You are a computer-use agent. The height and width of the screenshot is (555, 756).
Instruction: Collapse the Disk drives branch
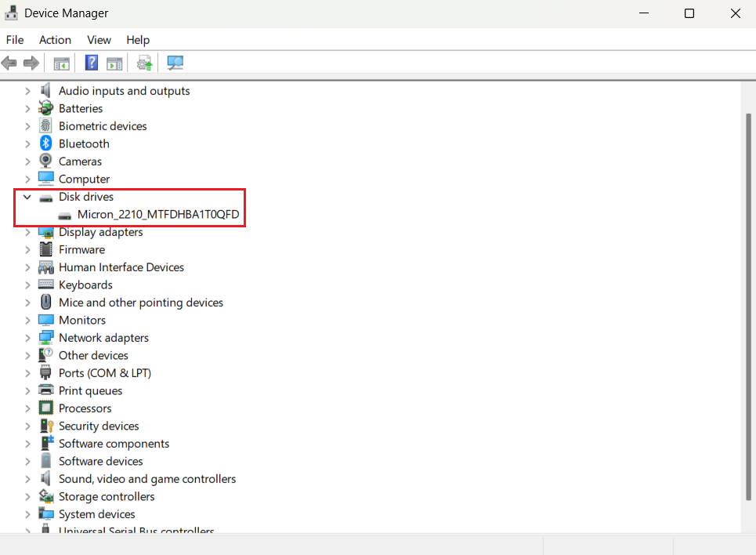click(27, 197)
